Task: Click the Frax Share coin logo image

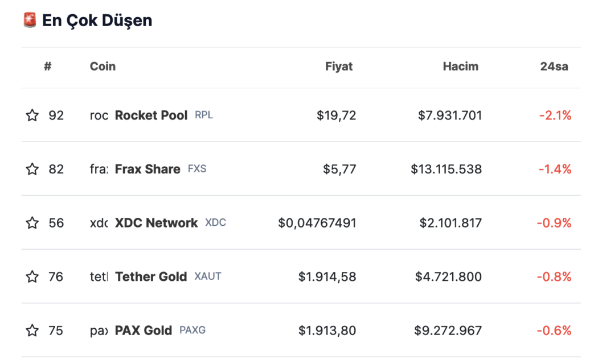Action: click(99, 169)
